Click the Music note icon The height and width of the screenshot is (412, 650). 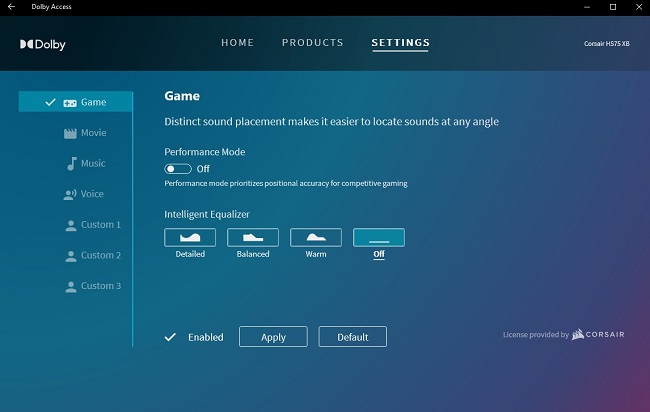pyautogui.click(x=72, y=163)
